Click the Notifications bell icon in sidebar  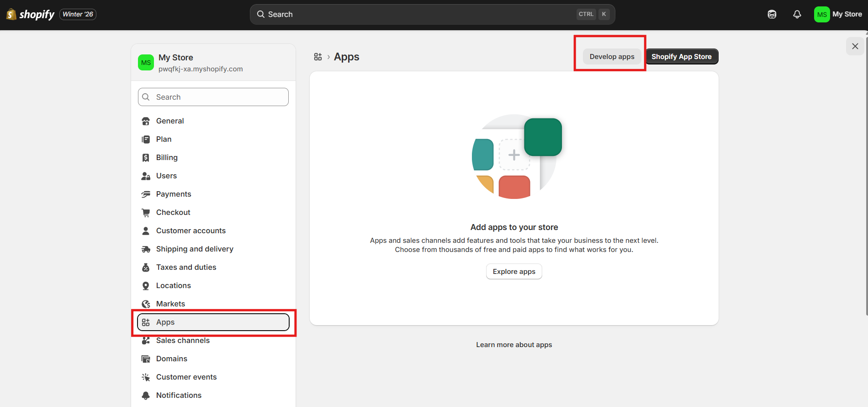146,396
